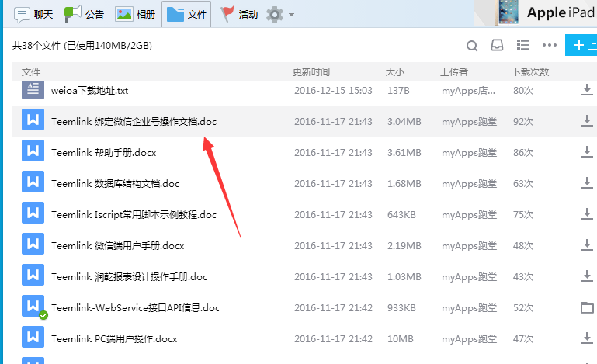Download Teemlink Iscript常用脚本示例教程.doc
This screenshot has height=364, width=597.
pyautogui.click(x=587, y=214)
